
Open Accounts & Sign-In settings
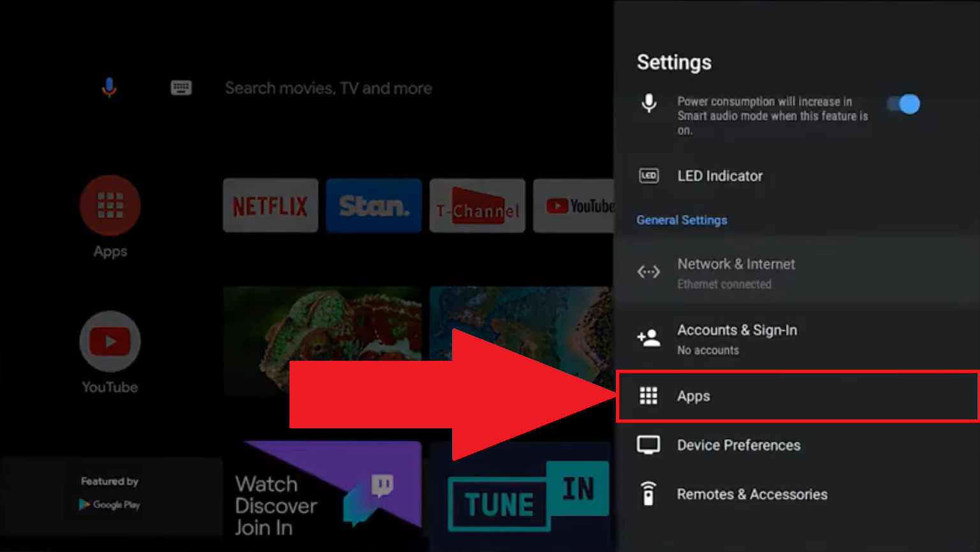coord(736,338)
